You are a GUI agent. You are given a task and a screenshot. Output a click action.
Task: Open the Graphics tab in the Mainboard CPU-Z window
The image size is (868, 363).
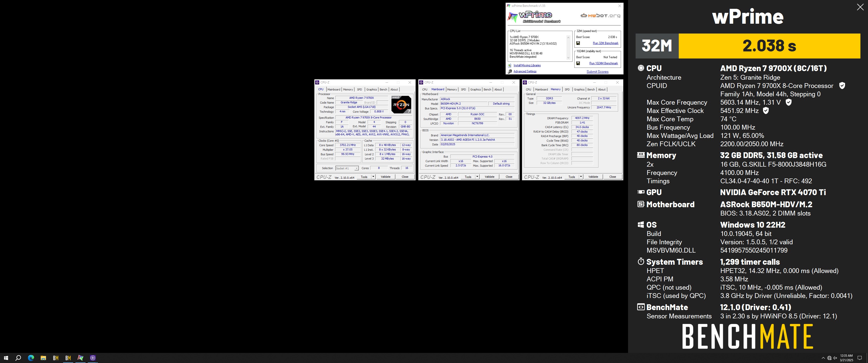(x=475, y=89)
